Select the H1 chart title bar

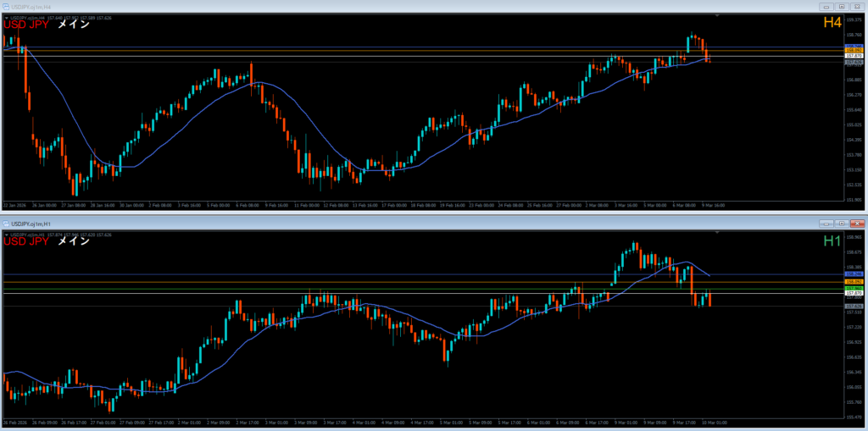click(x=339, y=222)
